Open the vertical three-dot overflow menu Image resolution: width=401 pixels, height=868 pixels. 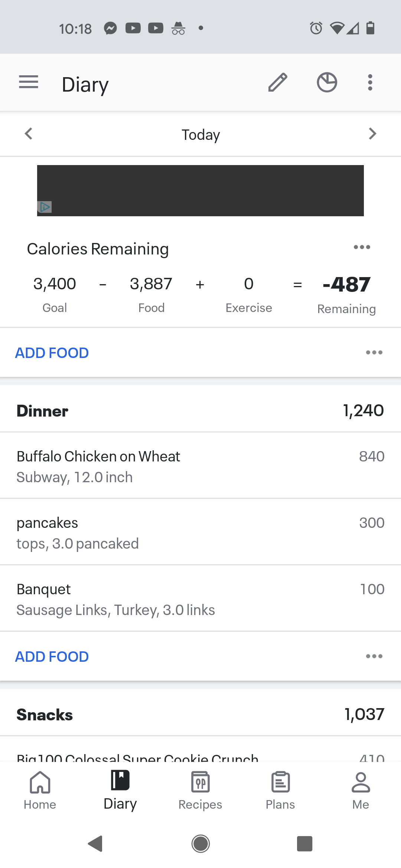click(370, 82)
